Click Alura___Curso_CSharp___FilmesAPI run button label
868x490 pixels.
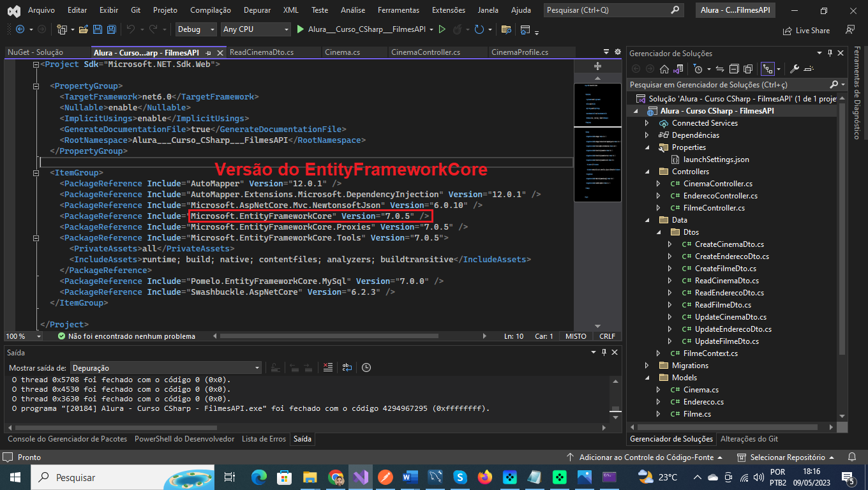point(366,29)
